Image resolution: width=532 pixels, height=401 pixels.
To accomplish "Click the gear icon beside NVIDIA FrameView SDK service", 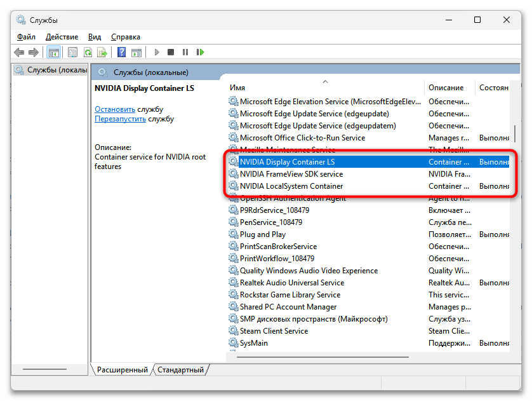I will tap(234, 174).
